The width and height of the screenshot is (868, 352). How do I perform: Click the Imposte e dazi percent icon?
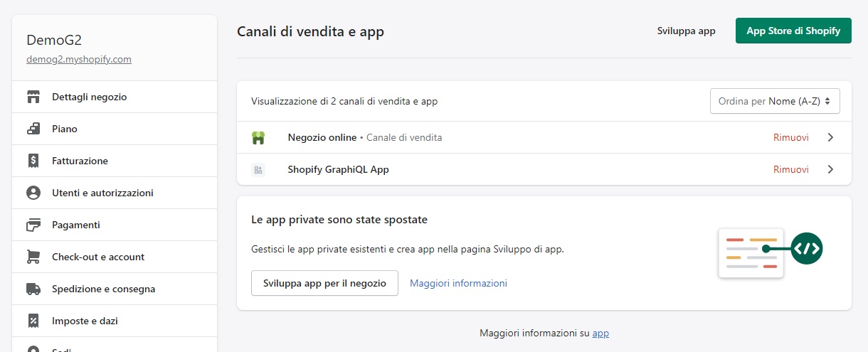[33, 321]
